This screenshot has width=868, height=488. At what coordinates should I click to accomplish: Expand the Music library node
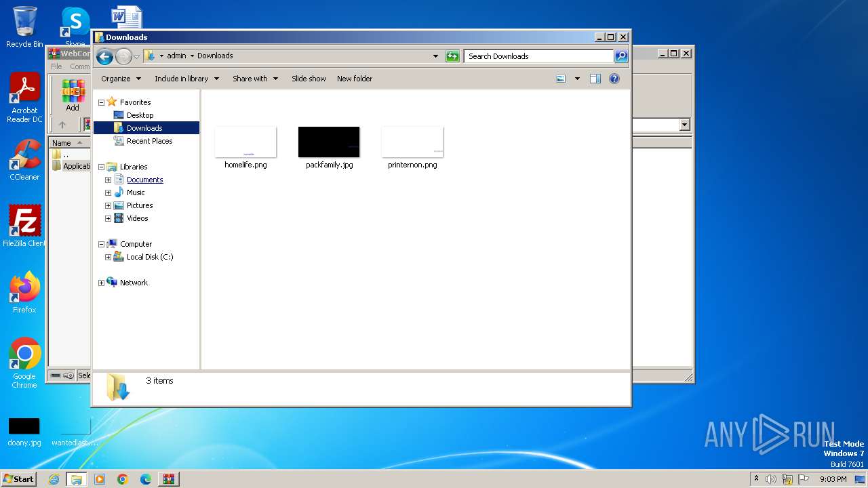click(x=108, y=192)
